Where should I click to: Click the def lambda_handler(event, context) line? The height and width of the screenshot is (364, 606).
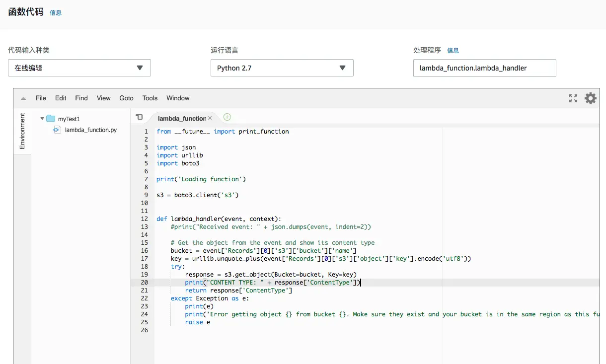(x=219, y=219)
